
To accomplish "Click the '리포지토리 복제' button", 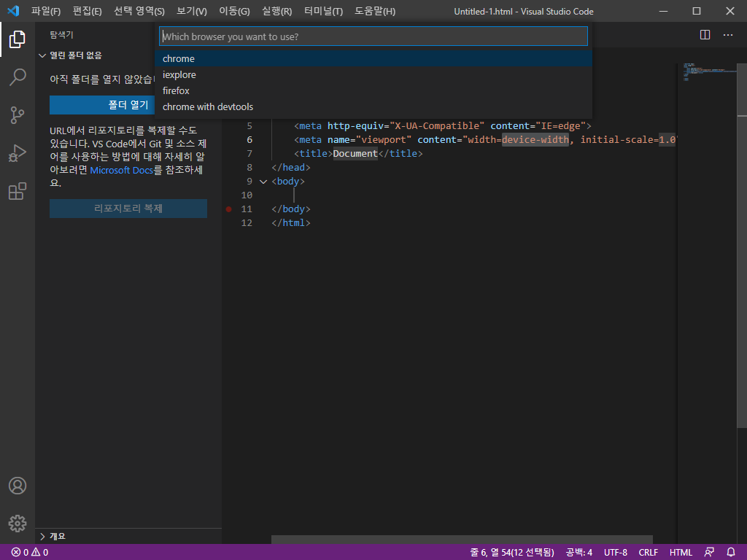I will click(128, 209).
